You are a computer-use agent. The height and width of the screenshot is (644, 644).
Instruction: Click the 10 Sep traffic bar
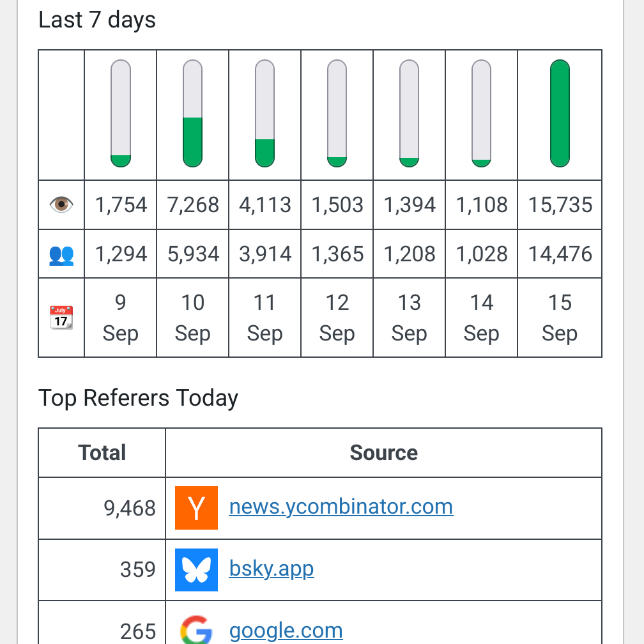click(x=192, y=114)
